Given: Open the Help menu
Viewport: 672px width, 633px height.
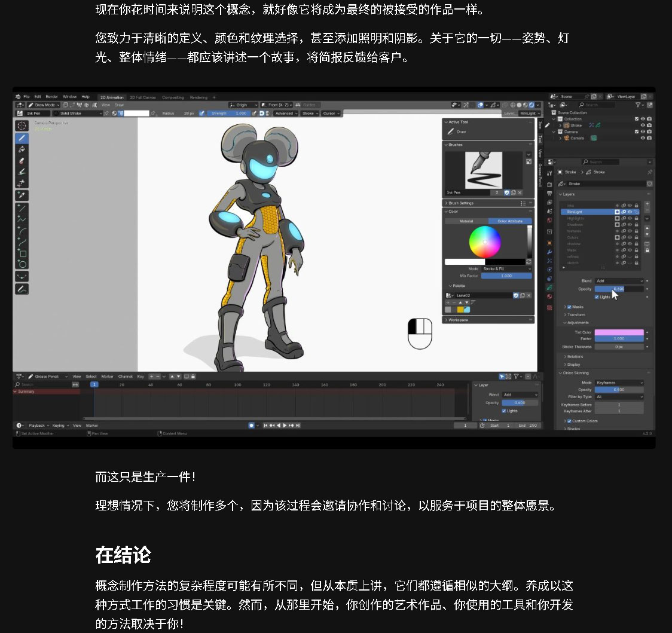Looking at the screenshot, I should point(85,97).
